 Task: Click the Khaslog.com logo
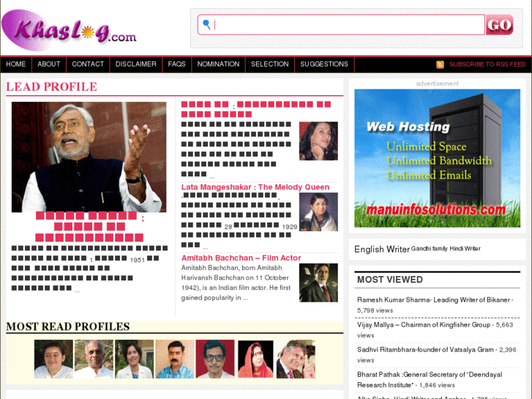[69, 31]
